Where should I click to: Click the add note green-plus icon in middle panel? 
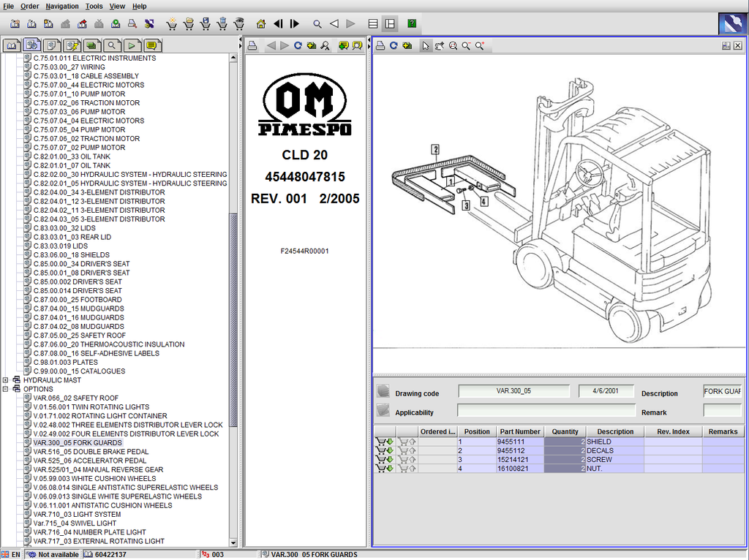point(343,46)
